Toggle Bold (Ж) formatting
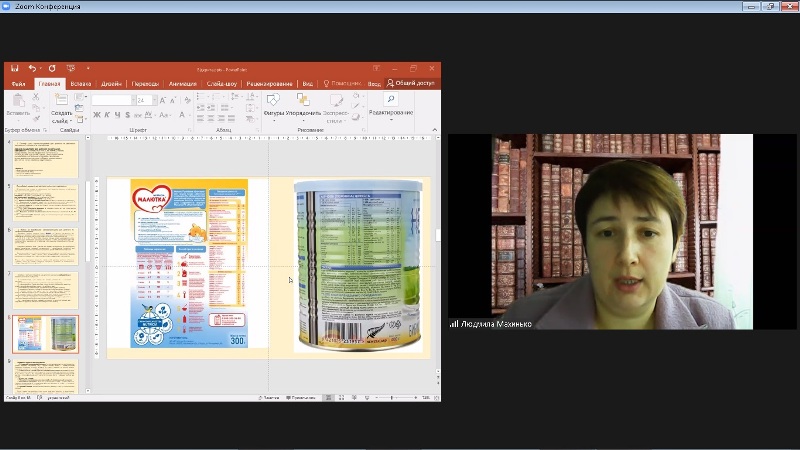 (97, 115)
